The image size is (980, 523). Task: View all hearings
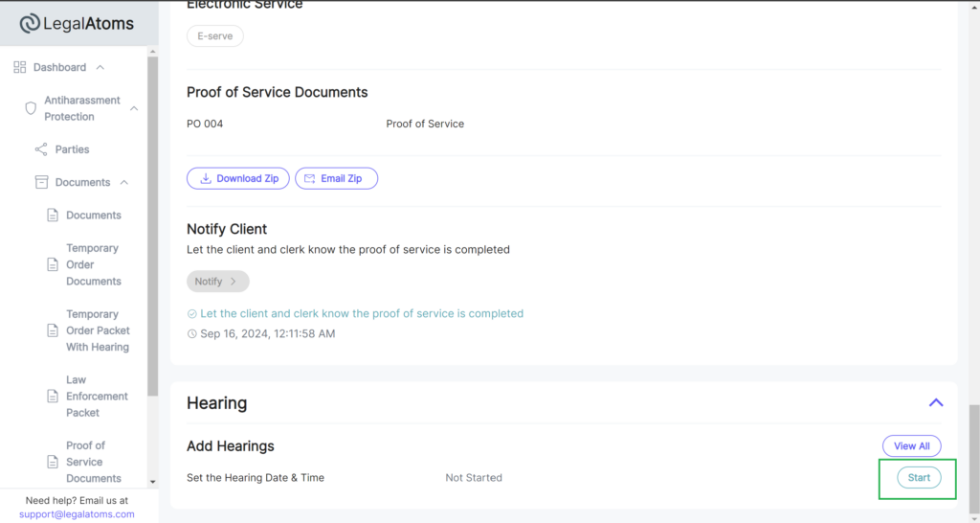pos(911,446)
